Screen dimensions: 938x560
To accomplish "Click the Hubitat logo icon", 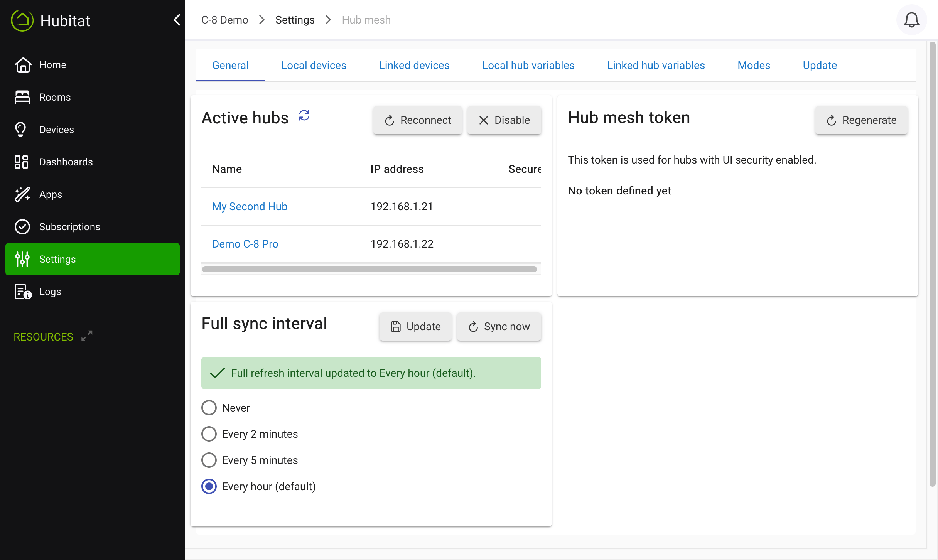I will 22,20.
